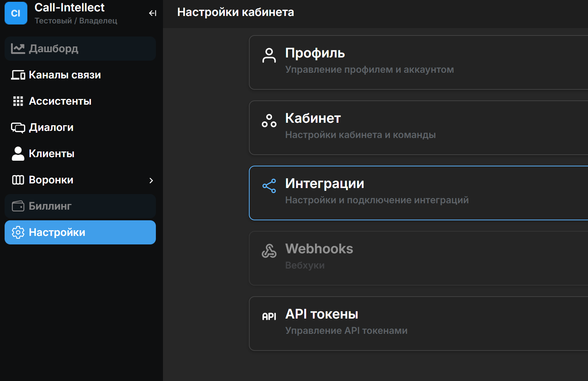Click the Интеграции share icon
The width and height of the screenshot is (588, 381).
(x=269, y=186)
